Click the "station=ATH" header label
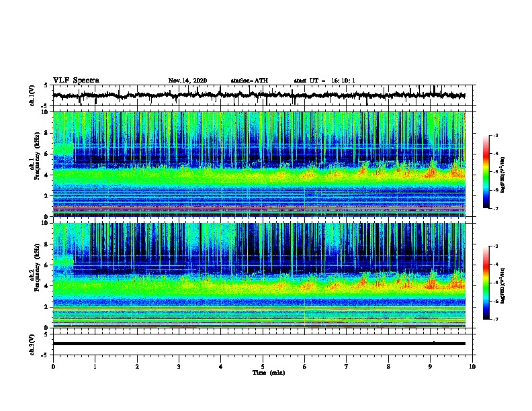532x411 pixels. coord(249,81)
